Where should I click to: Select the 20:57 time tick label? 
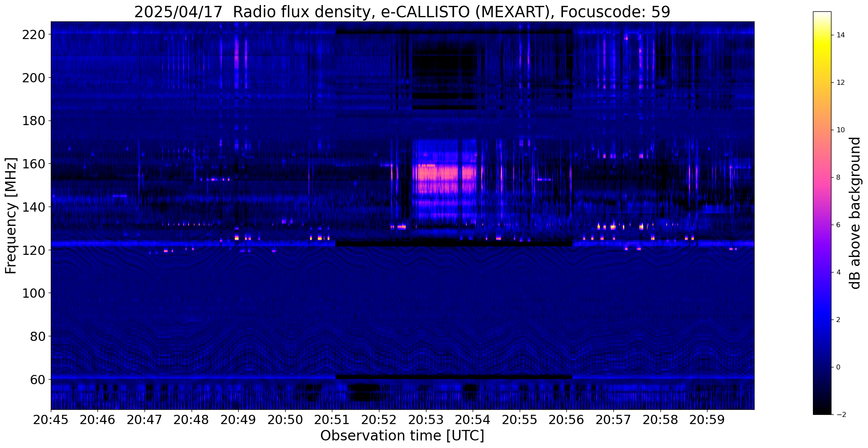613,420
